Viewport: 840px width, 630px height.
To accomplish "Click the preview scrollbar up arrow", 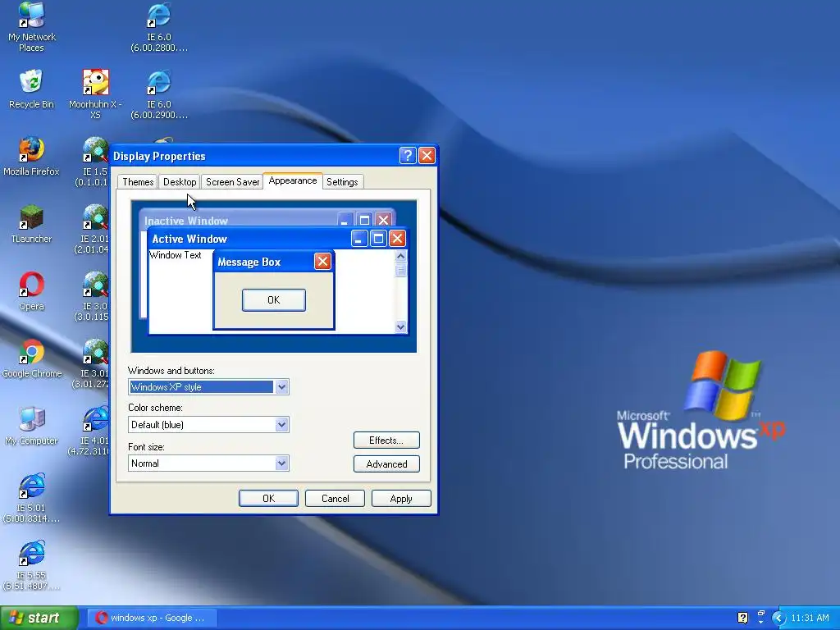I will (400, 257).
